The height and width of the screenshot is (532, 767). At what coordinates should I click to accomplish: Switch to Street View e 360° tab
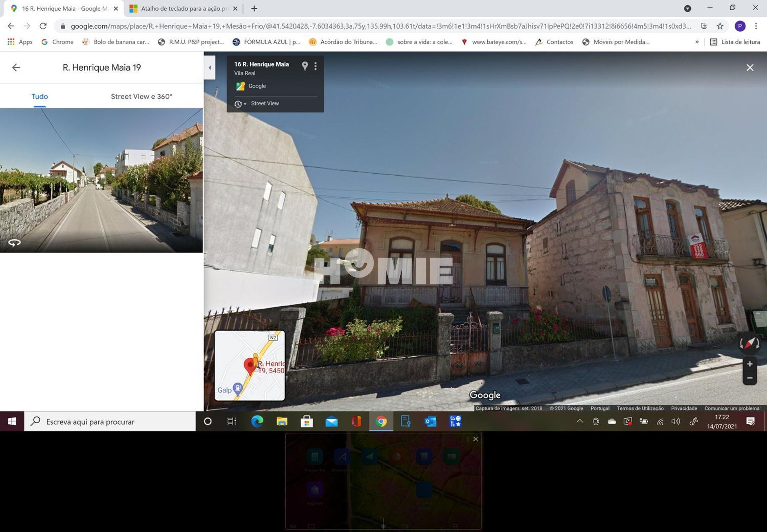[141, 96]
